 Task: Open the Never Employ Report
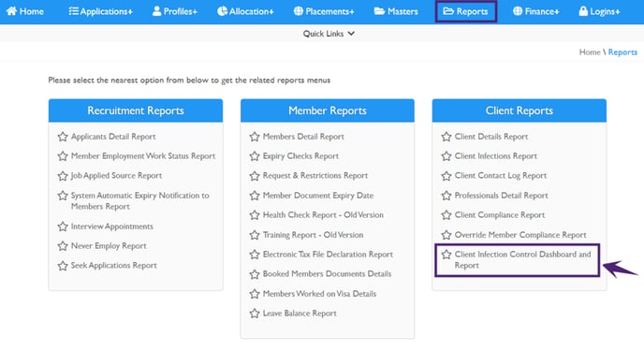pyautogui.click(x=109, y=246)
